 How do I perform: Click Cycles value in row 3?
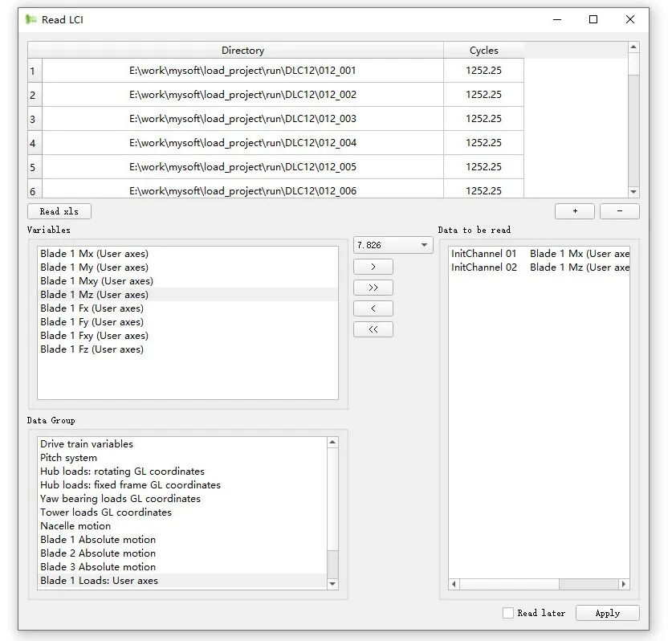coord(483,118)
